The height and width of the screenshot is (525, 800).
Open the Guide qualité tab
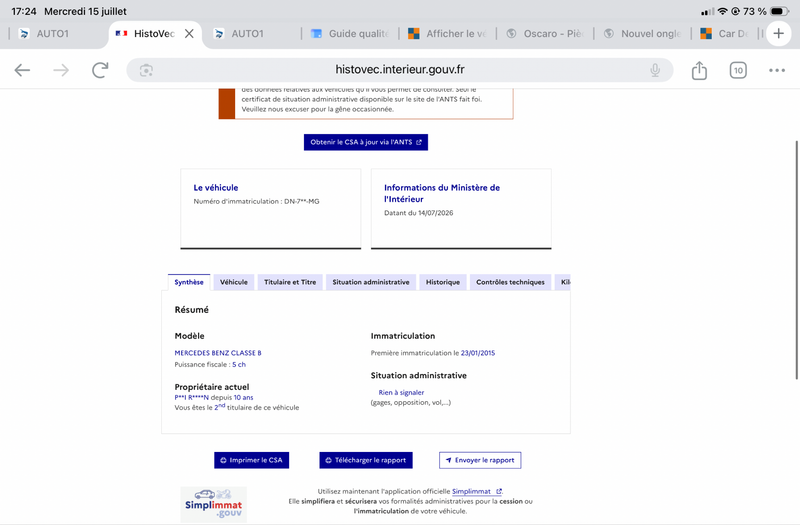350,34
